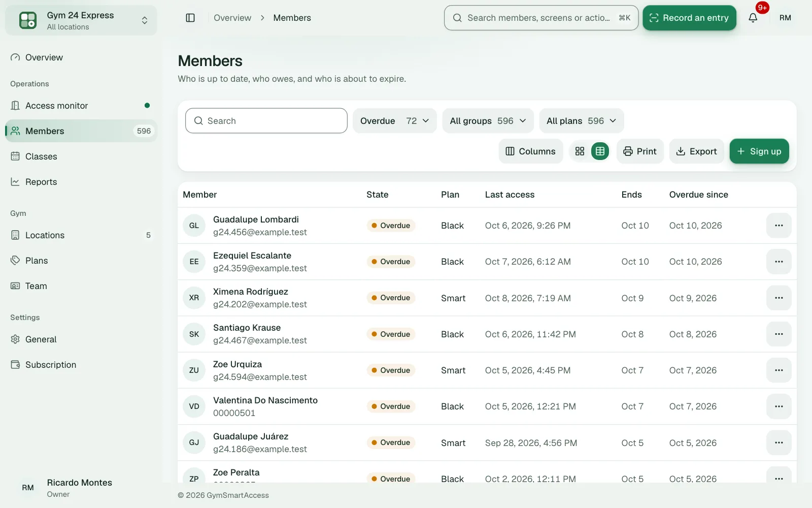Click the Export button
Screen dimensions: 812x508
[697, 151]
